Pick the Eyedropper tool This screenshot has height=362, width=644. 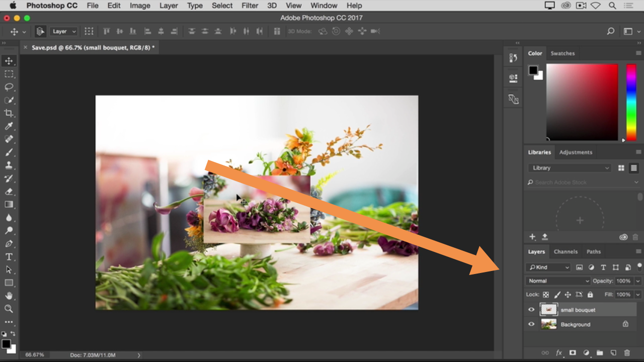(9, 126)
